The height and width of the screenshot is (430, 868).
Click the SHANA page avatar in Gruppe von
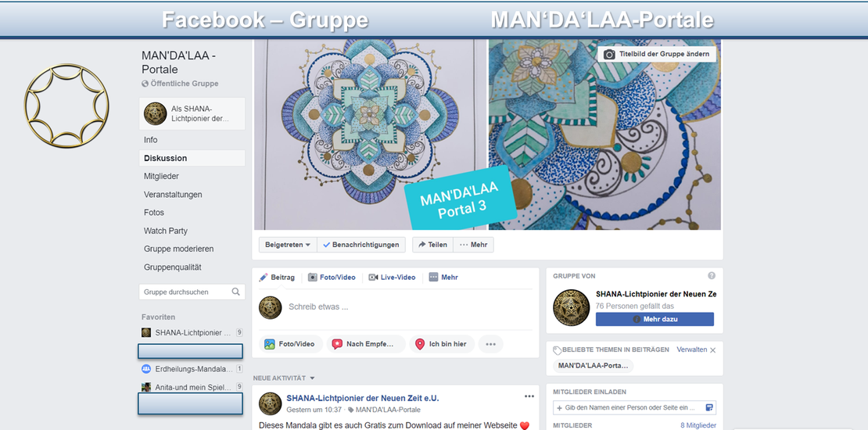(571, 307)
